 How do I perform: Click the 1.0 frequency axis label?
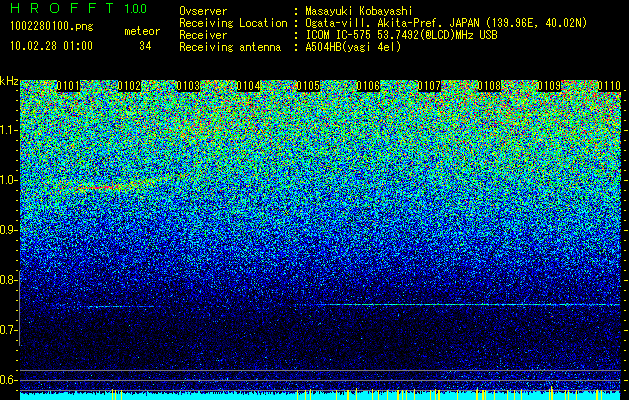pos(8,180)
